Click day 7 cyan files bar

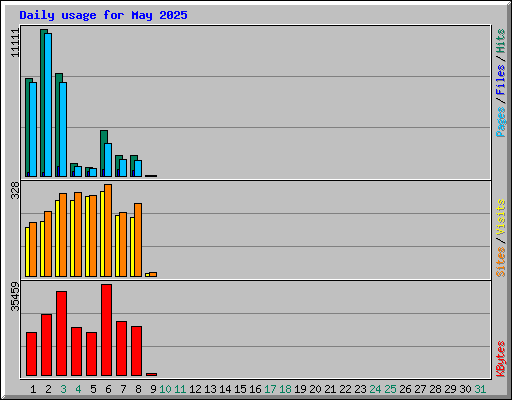123,168
